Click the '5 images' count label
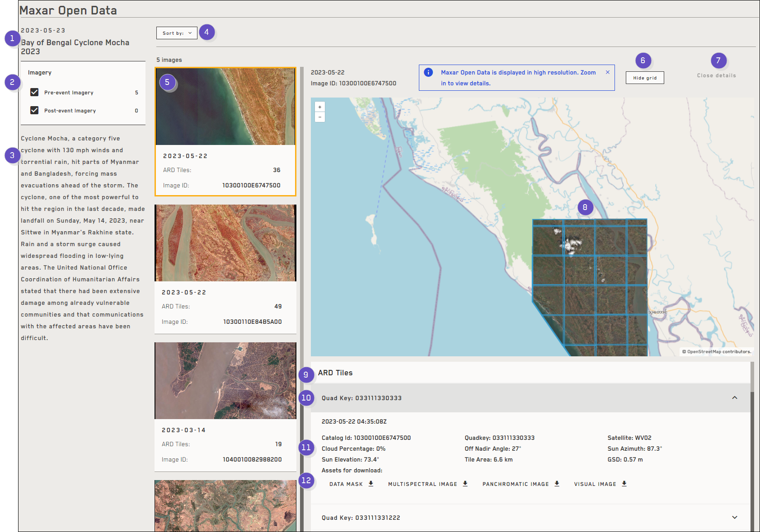This screenshot has height=532, width=760. 169,60
